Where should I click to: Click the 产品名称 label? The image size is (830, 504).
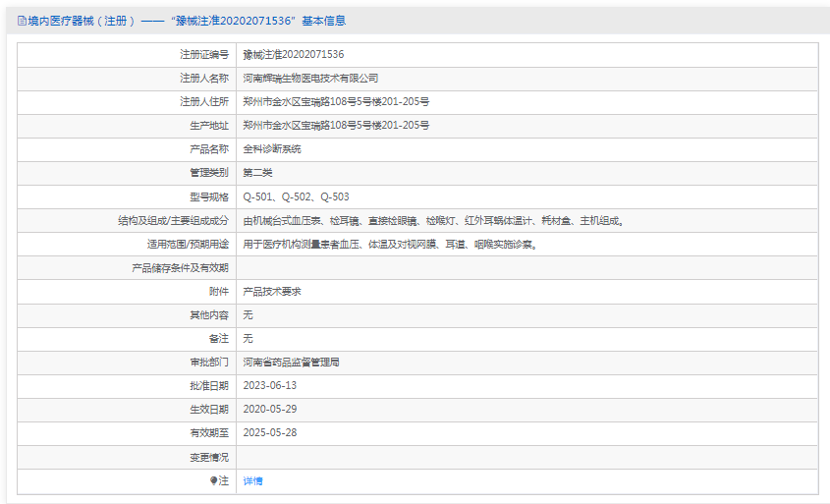[x=209, y=149]
